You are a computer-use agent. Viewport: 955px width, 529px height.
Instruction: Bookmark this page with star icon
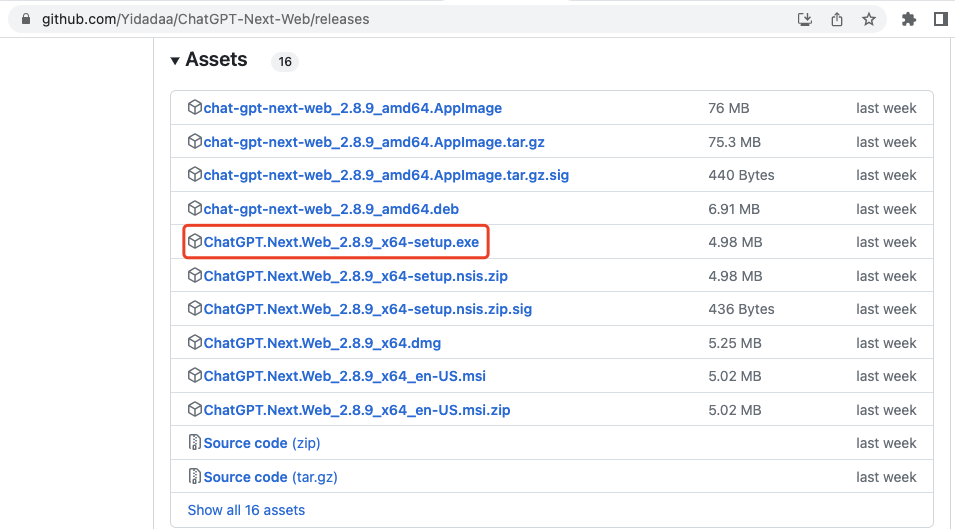point(869,19)
